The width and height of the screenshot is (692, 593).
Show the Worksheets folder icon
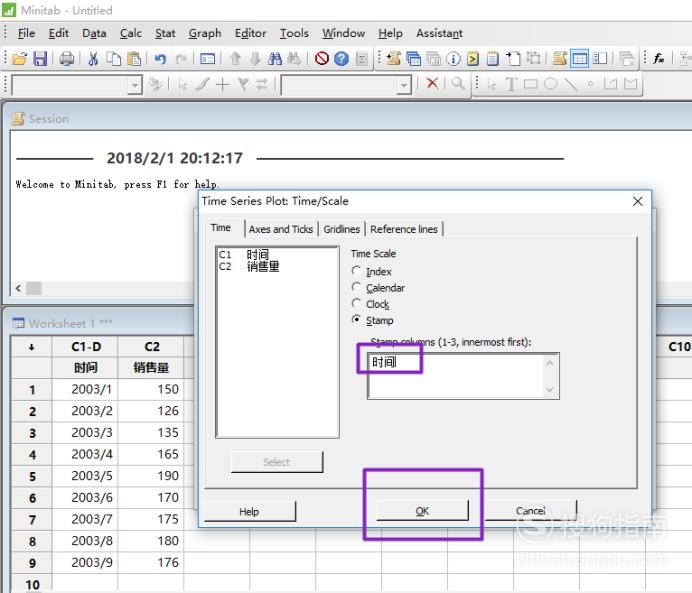tap(414, 59)
